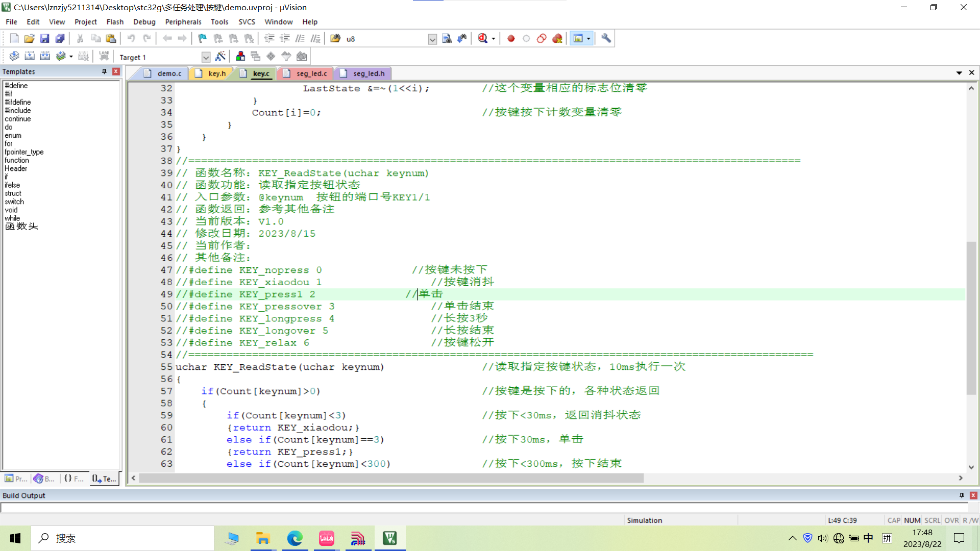Switch to the key.h tab

pos(211,73)
